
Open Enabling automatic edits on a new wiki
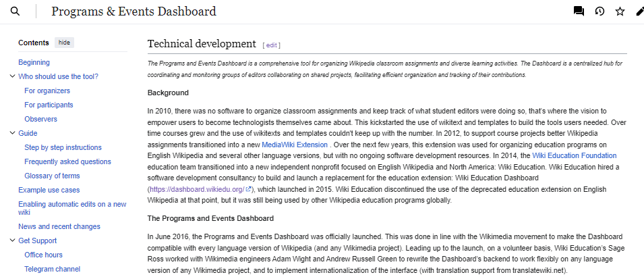click(x=72, y=208)
